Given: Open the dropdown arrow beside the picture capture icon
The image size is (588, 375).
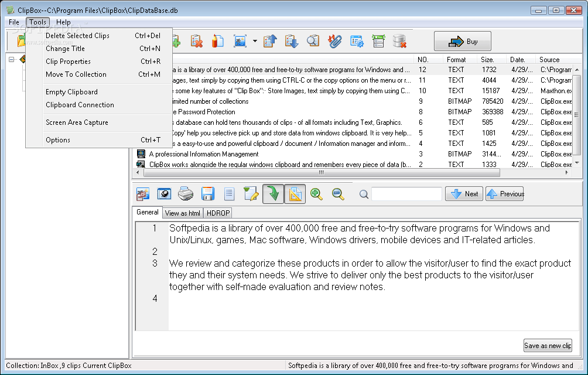Looking at the screenshot, I should click(x=255, y=41).
